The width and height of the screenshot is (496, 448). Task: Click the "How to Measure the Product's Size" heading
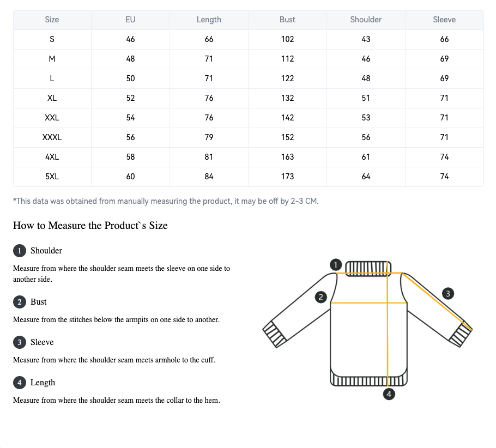pos(90,226)
